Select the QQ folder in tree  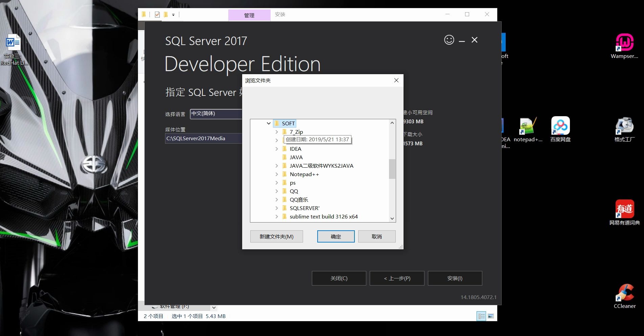[294, 191]
